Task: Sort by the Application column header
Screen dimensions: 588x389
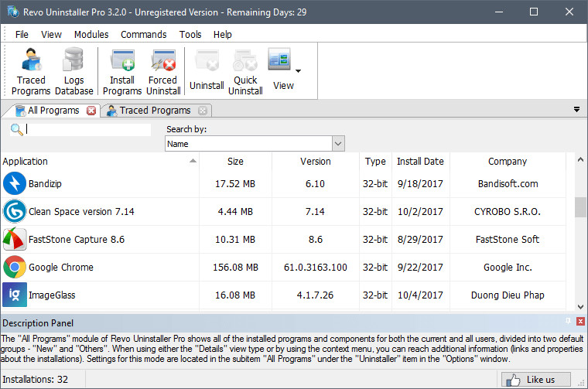Action: [100, 162]
